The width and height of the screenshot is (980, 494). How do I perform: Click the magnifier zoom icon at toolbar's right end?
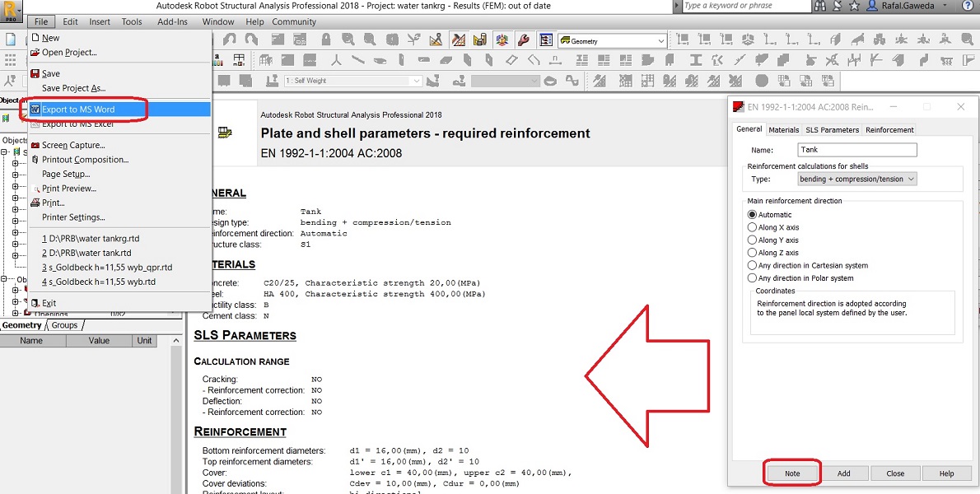click(967, 40)
